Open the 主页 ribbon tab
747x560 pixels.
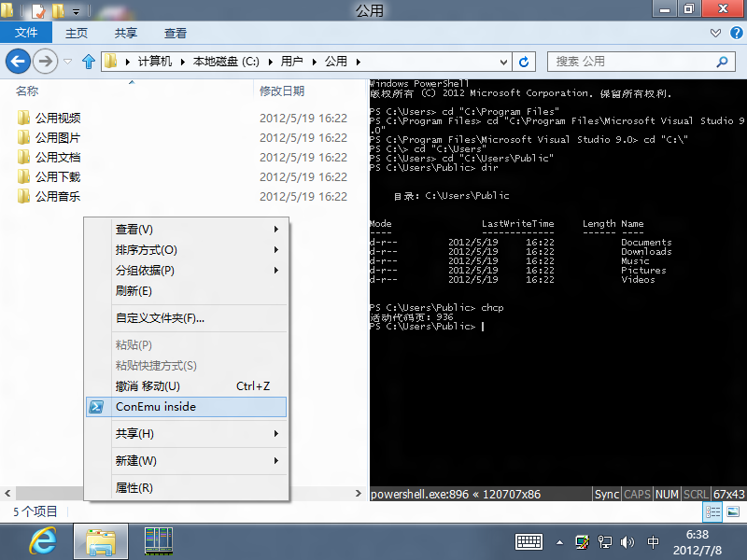coord(77,33)
